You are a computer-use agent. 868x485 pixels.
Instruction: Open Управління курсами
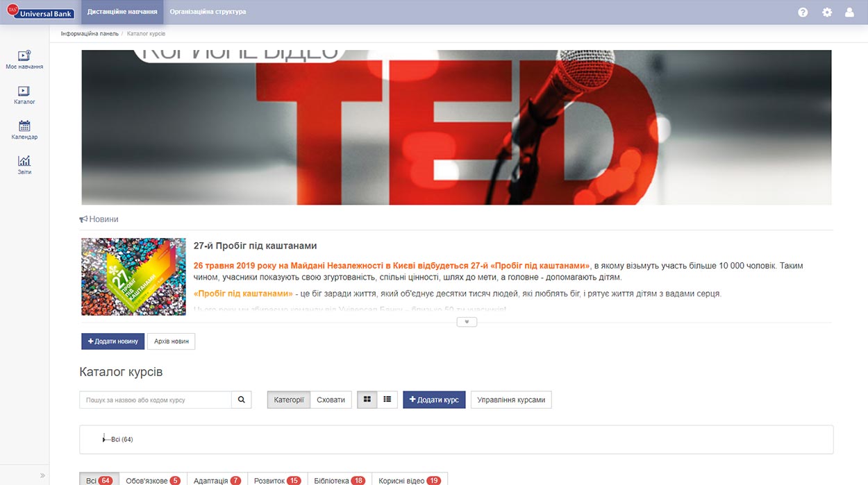(x=511, y=400)
